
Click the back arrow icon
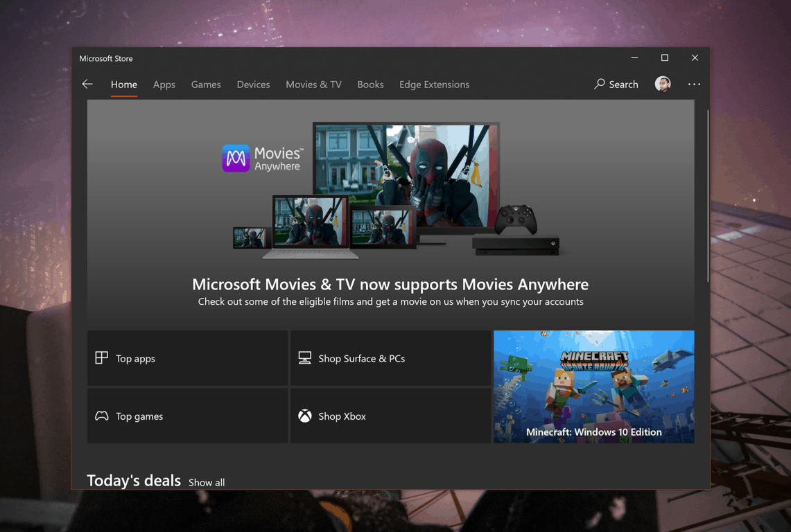click(87, 85)
